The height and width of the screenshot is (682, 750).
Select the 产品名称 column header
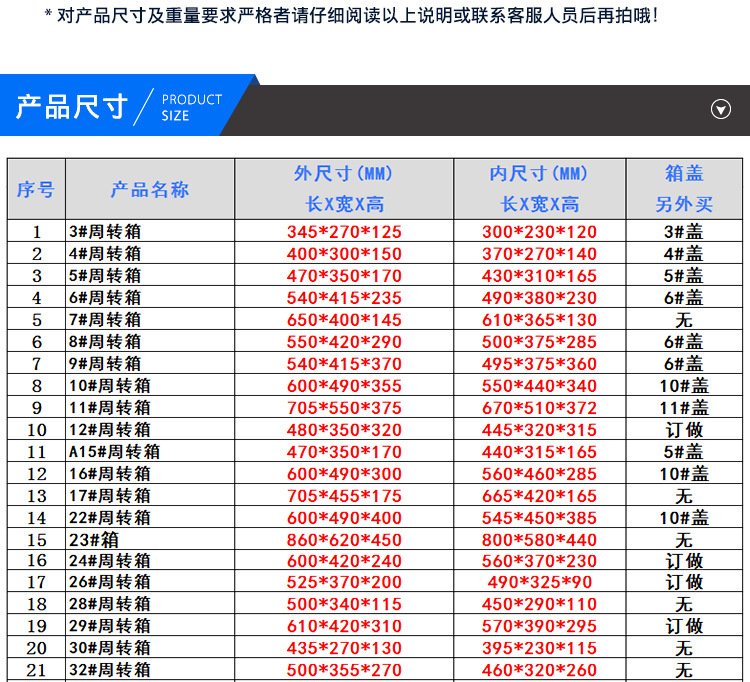[x=150, y=189]
